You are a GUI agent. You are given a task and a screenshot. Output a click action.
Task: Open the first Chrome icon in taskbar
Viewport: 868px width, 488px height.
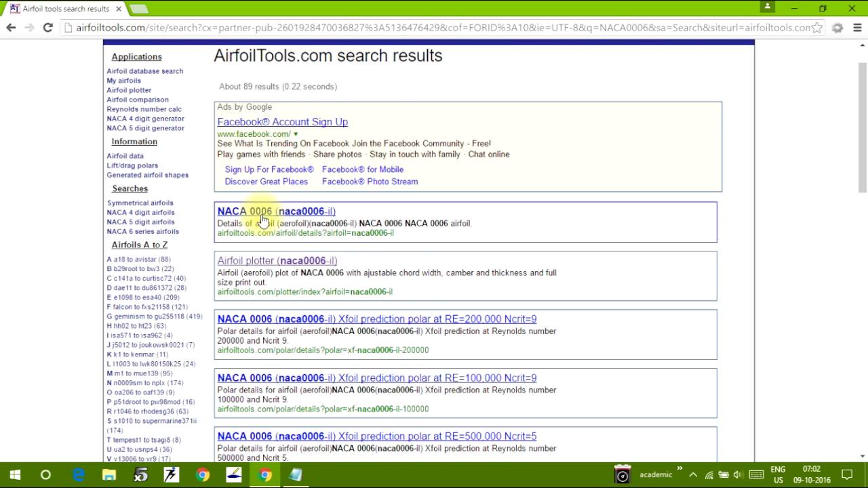pos(203,475)
